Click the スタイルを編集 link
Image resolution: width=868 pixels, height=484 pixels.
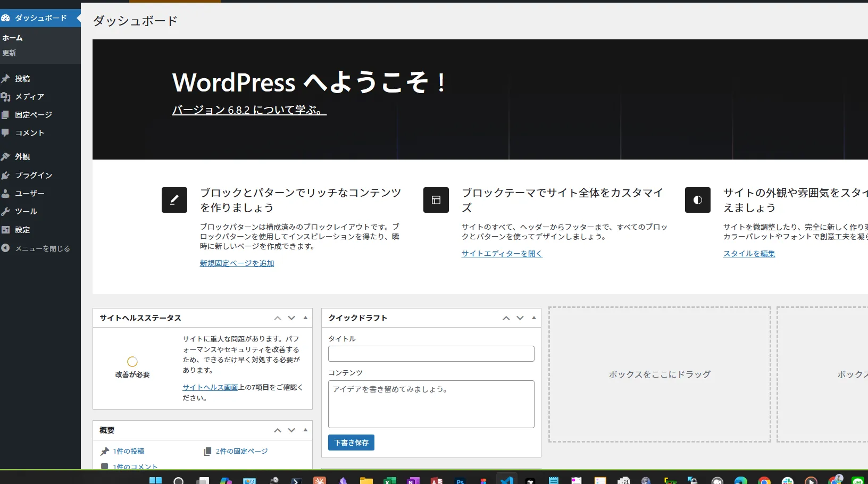749,254
